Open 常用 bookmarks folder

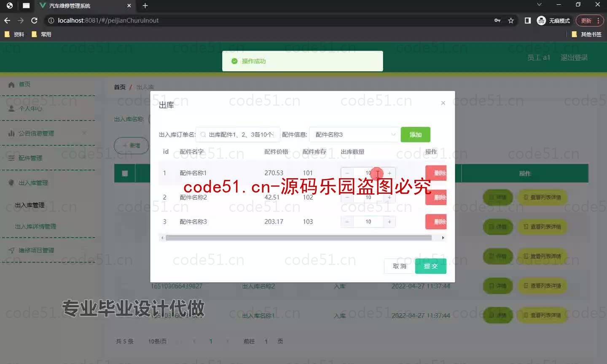click(42, 34)
